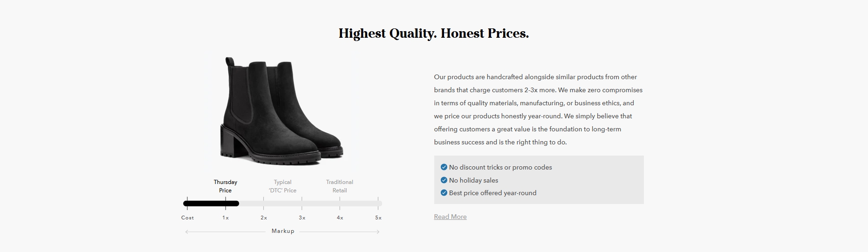868x252 pixels.
Task: Click the Best price offered year-round text
Action: (492, 193)
